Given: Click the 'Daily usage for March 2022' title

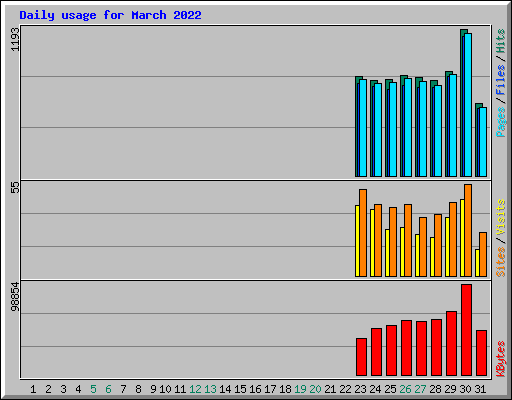Looking at the screenshot, I should 110,15.
